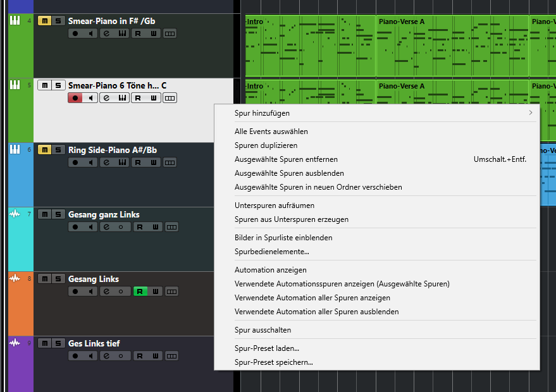Click Automation anzeigen in the menu
This screenshot has height=392, width=556.
tap(270, 270)
